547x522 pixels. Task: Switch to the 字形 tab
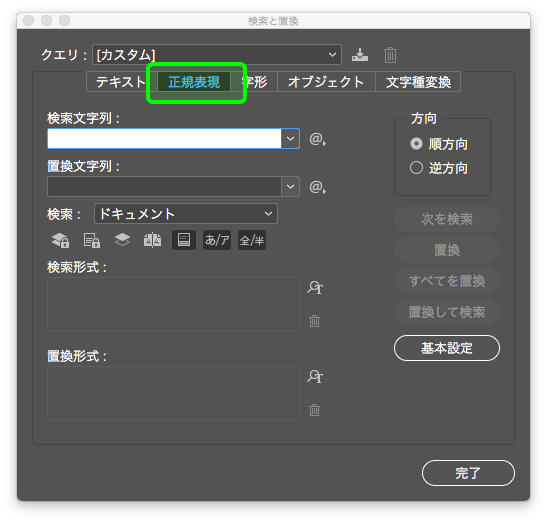pos(255,82)
